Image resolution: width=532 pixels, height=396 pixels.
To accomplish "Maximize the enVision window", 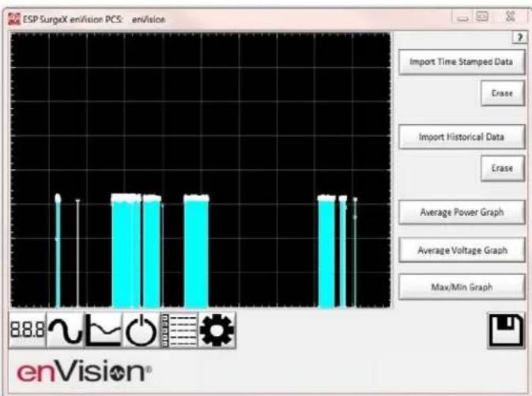I will click(482, 17).
